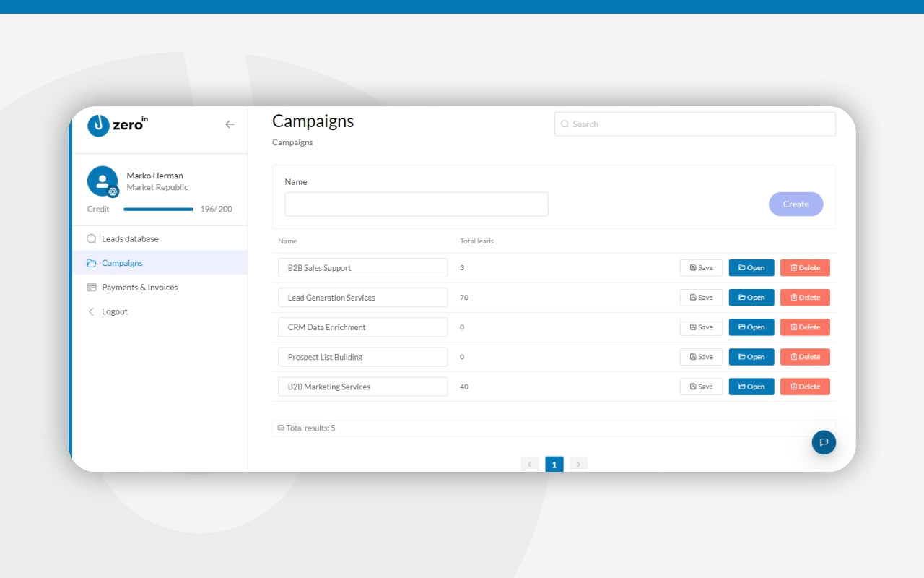Go to Leads database
Image resolution: width=924 pixels, height=578 pixels.
click(130, 238)
